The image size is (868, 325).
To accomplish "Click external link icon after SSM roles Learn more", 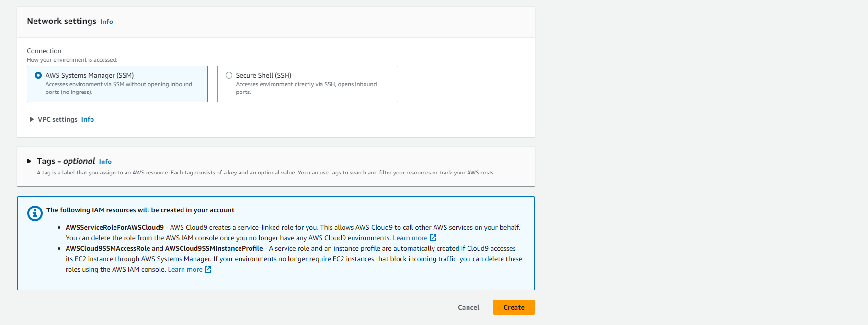I will coord(208,269).
